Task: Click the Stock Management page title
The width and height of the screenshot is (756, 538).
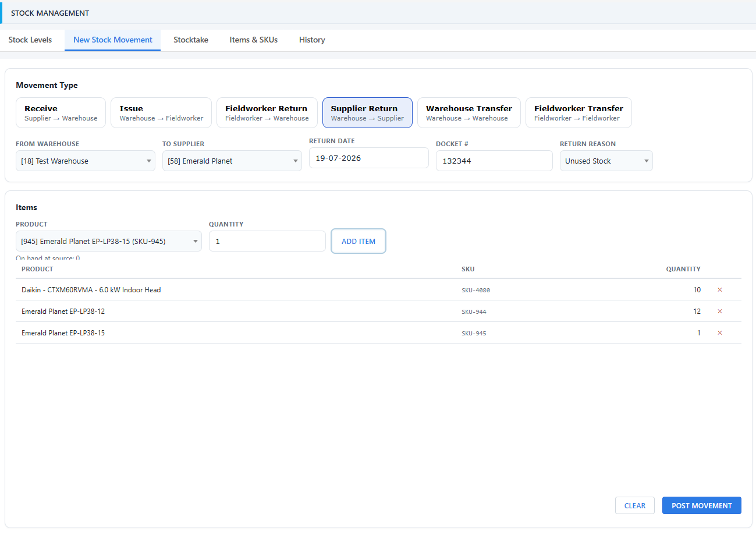Action: (50, 13)
